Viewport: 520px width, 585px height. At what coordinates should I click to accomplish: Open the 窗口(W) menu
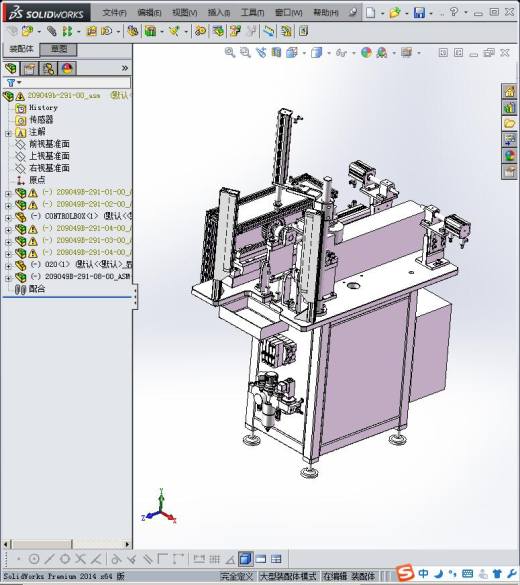(x=288, y=13)
